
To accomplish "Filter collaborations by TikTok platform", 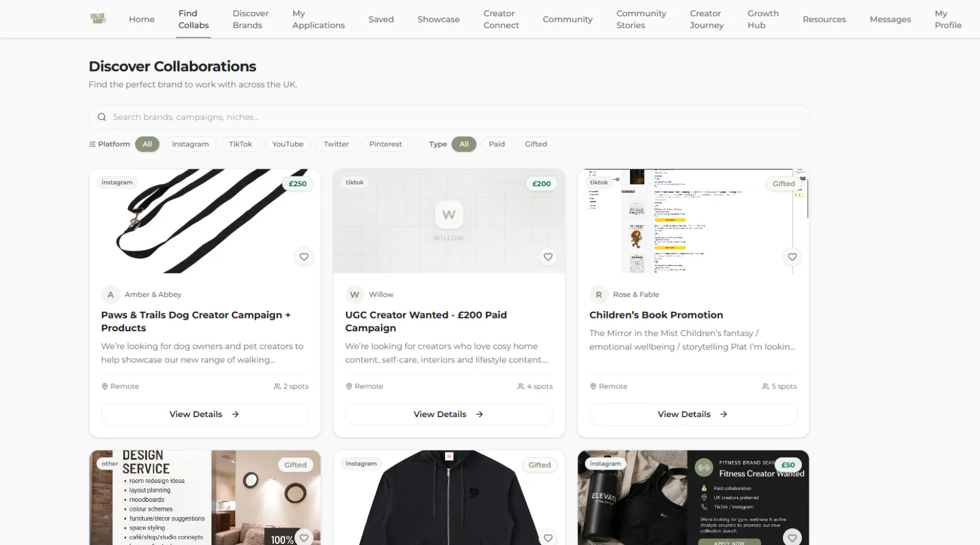I will [x=240, y=144].
